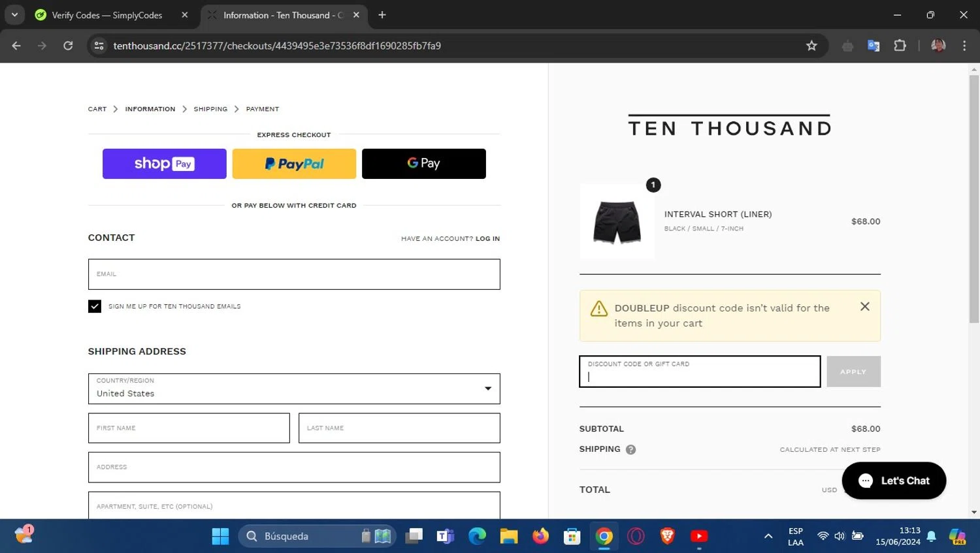Click the Interval Short product thumbnail
Viewport: 980px width, 553px height.
click(617, 221)
